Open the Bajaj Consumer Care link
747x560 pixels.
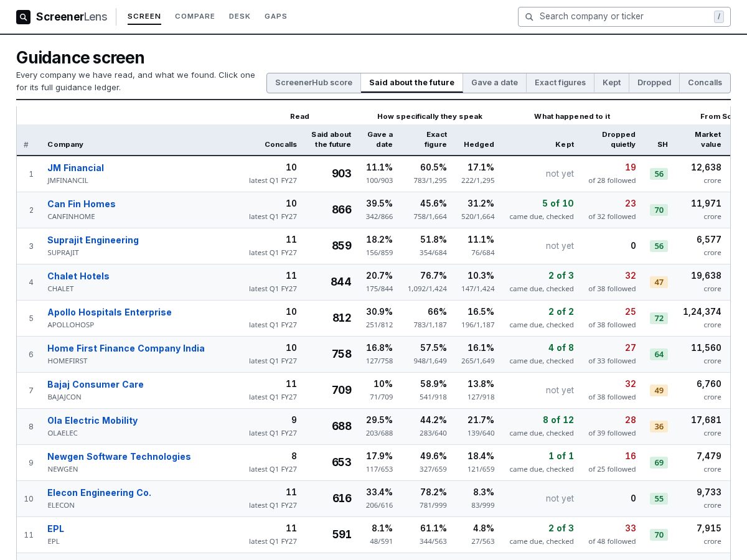click(95, 385)
